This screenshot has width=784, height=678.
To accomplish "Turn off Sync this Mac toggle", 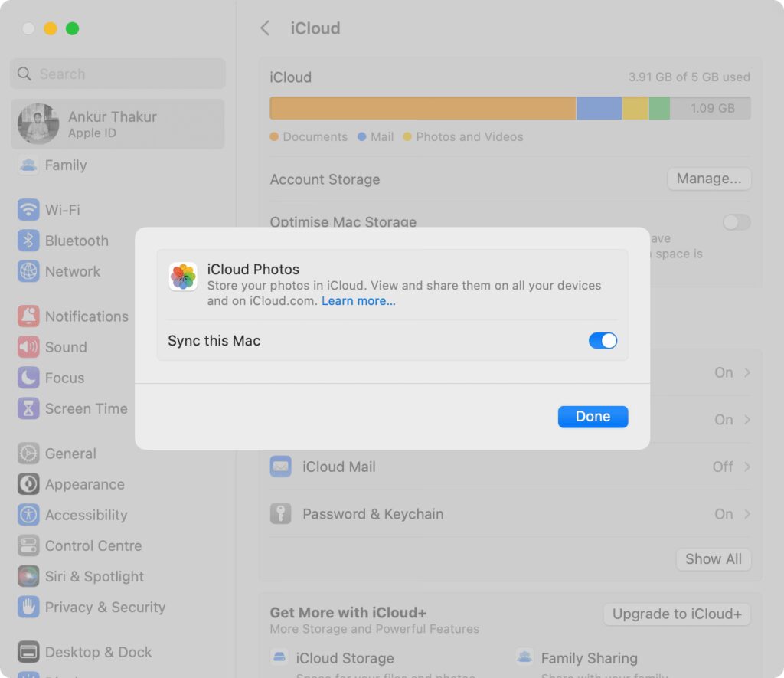I will tap(603, 341).
